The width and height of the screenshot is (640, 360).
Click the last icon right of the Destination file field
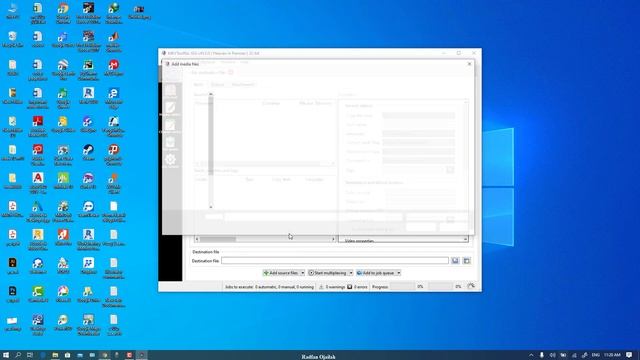pos(467,260)
